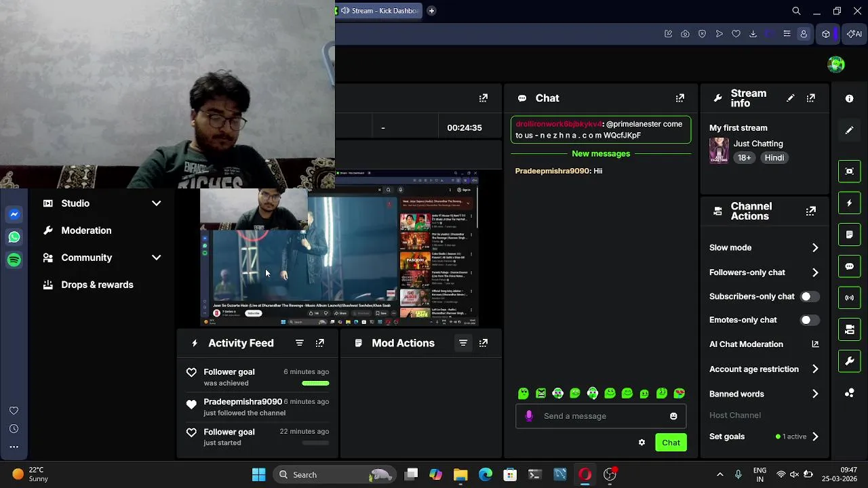The height and width of the screenshot is (488, 868).
Task: Toggle the broadcast signal panel icon
Action: (849, 298)
